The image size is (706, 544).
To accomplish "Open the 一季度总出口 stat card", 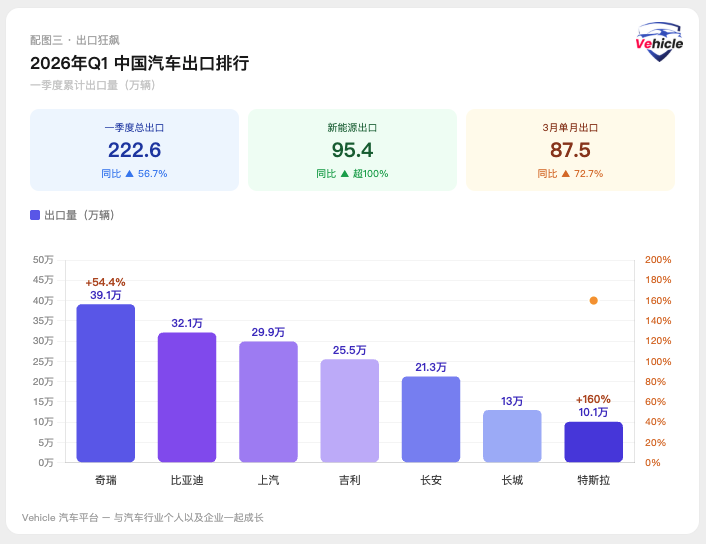I will (134, 150).
